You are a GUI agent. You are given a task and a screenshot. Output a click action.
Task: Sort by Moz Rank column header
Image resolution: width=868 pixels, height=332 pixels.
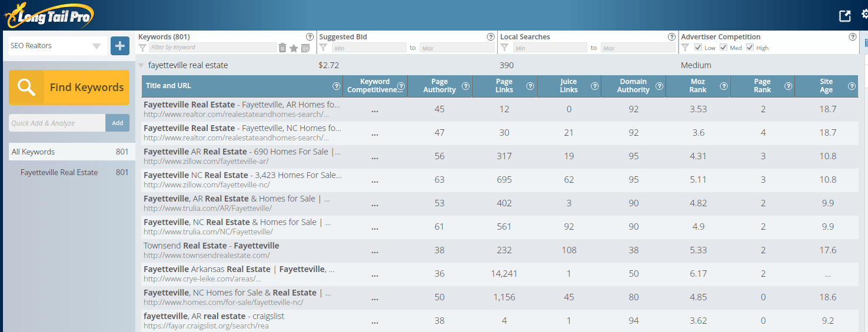coord(698,86)
